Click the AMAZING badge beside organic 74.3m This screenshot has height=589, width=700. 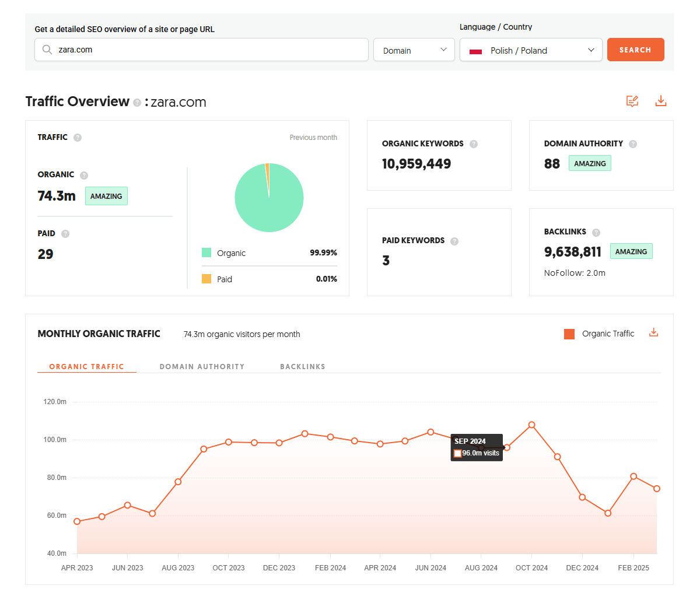point(106,196)
